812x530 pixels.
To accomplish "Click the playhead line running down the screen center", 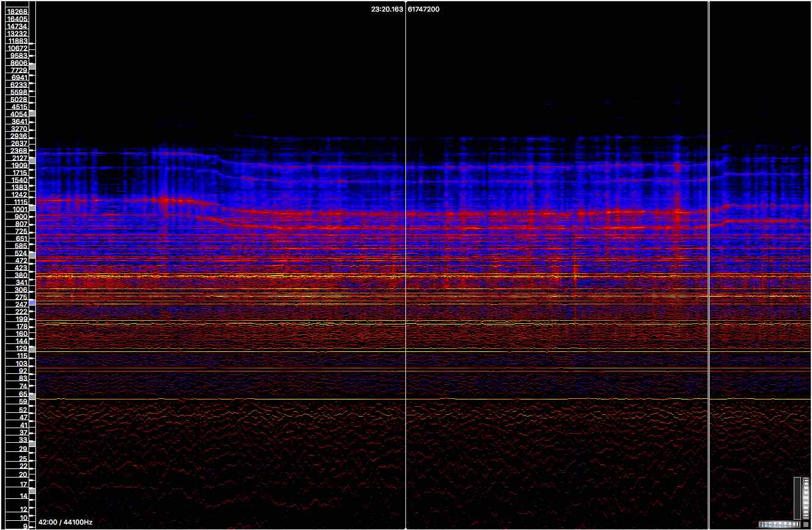I will (406, 274).
